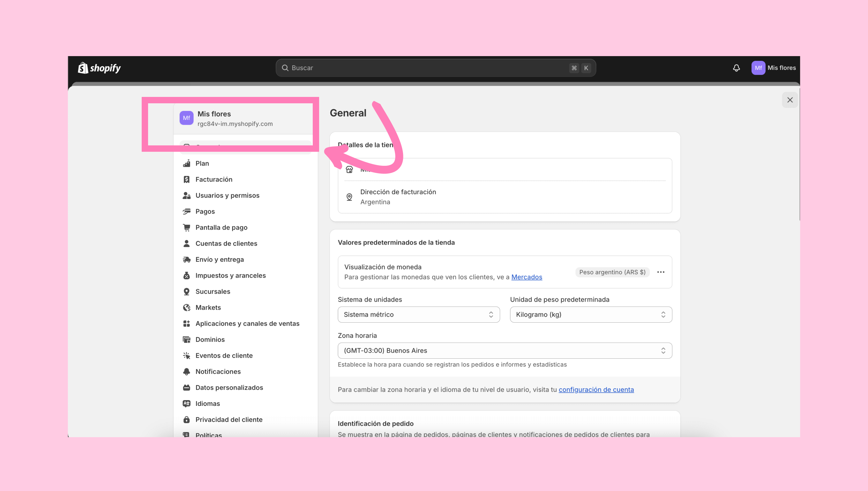
Task: Open Notificaciones settings section
Action: coord(218,371)
